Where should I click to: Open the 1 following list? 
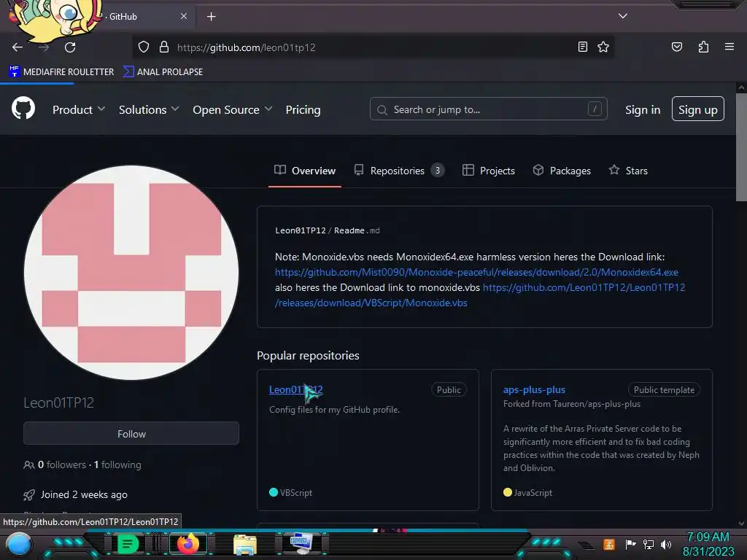(x=117, y=464)
